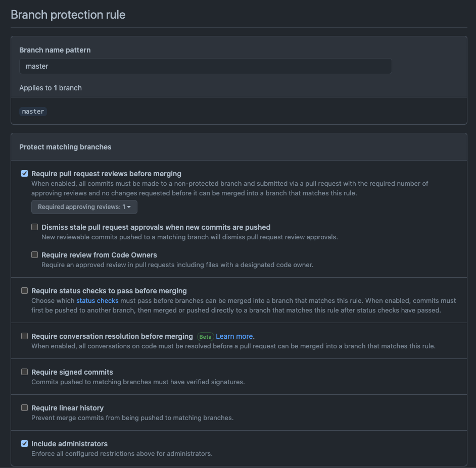This screenshot has height=468, width=476.
Task: Click the Branch name pattern input field
Action: pyautogui.click(x=206, y=66)
